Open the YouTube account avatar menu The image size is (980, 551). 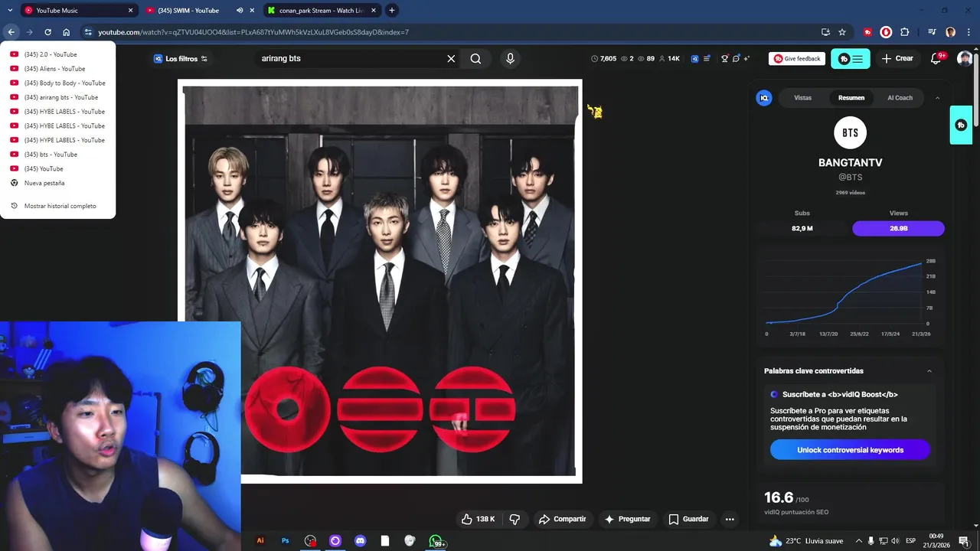[x=965, y=59]
